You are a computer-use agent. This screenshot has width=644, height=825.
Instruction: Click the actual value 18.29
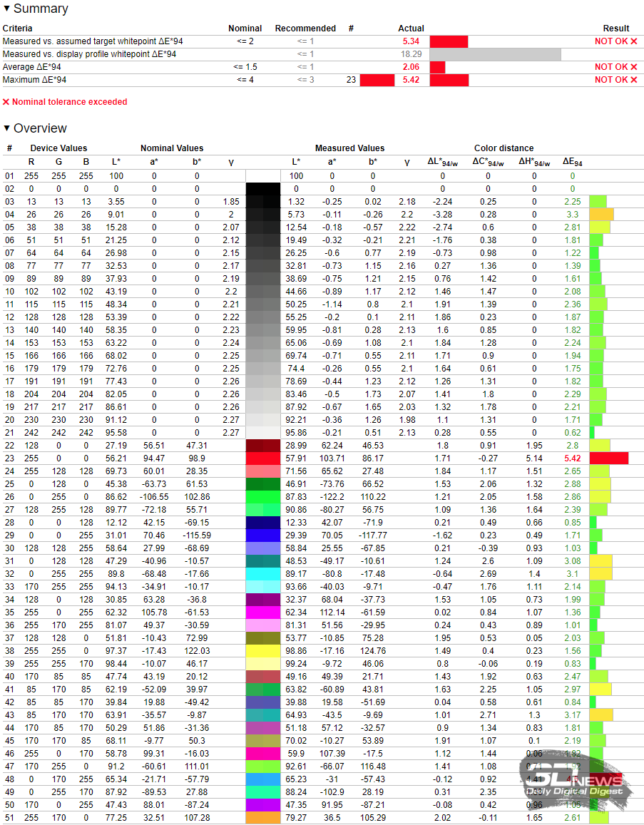click(411, 54)
